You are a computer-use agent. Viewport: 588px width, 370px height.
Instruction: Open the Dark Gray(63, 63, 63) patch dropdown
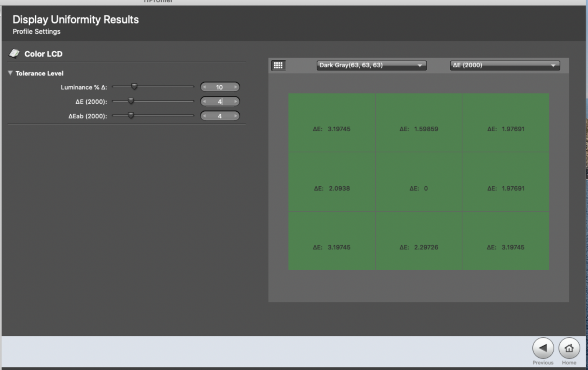tap(371, 66)
